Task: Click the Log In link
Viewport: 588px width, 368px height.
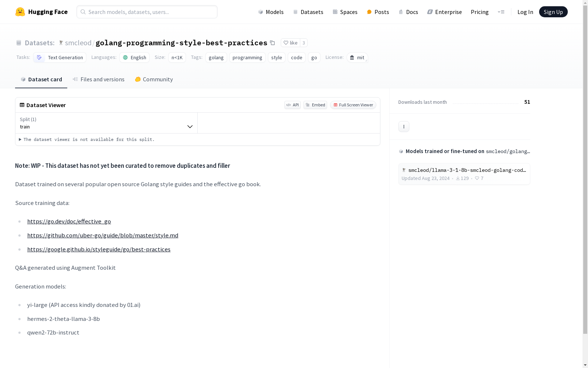Action: tap(525, 12)
